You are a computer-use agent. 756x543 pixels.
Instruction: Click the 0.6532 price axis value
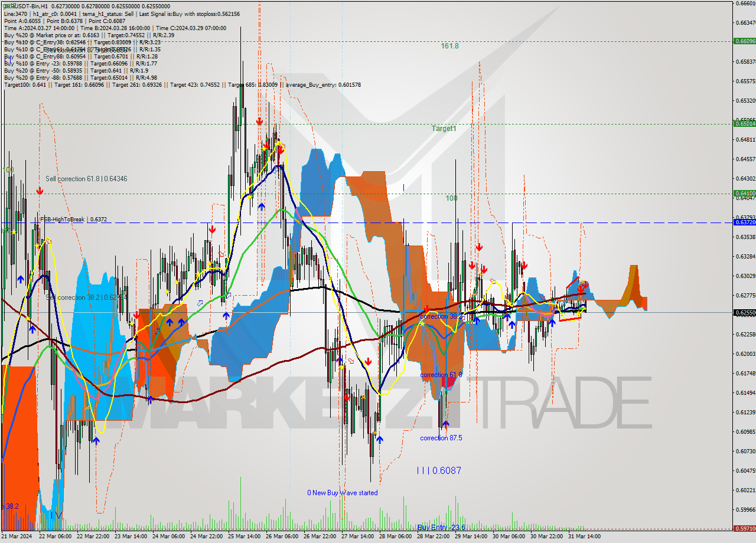pos(745,100)
